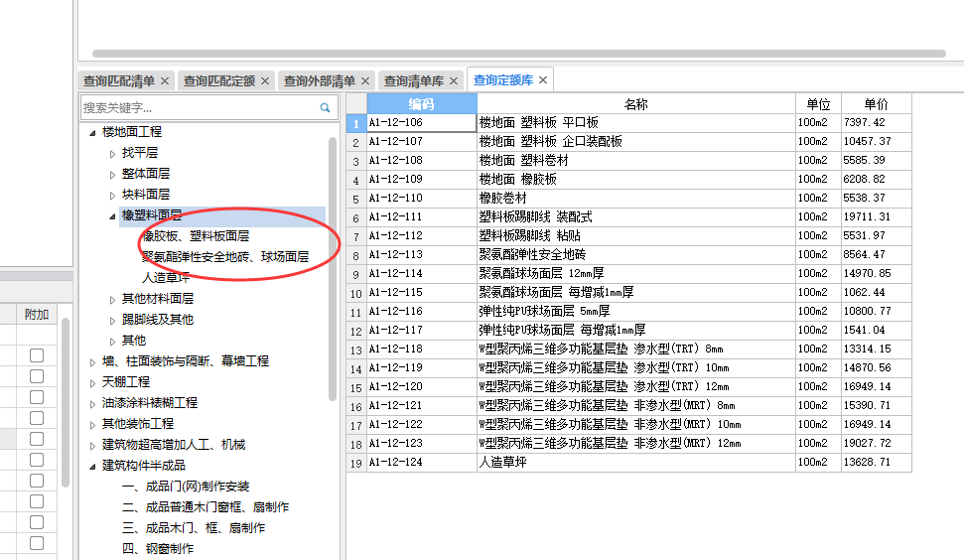Expand the 其他材料面层 node
The image size is (964, 560).
(x=112, y=300)
